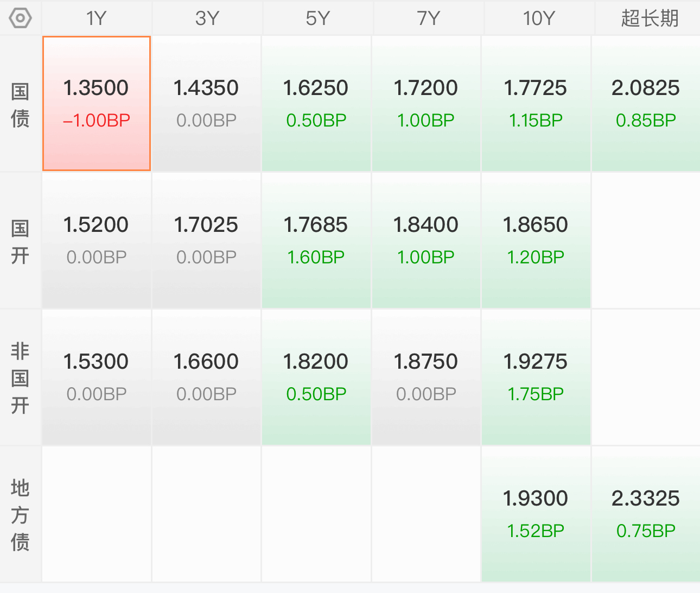700x593 pixels.
Task: Select the 国债 超长期 cell showing 2.0825
Action: (646, 104)
